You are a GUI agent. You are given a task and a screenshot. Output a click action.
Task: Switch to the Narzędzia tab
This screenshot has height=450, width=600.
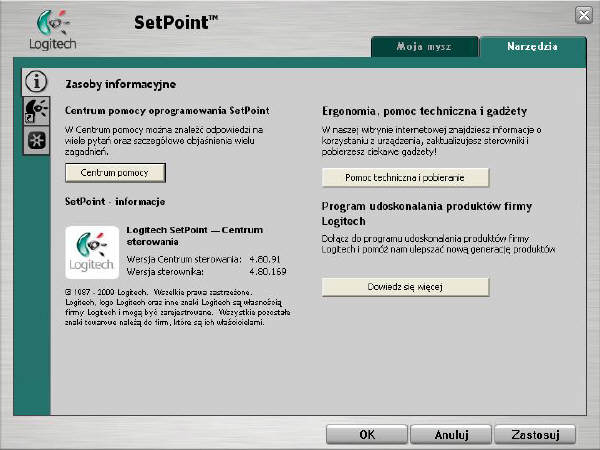(532, 47)
